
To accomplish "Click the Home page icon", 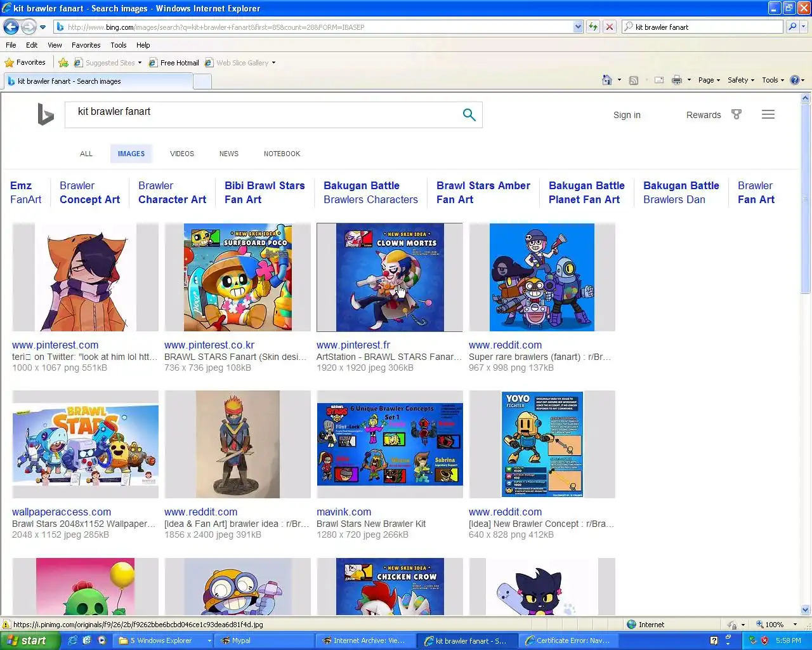I will click(x=607, y=80).
